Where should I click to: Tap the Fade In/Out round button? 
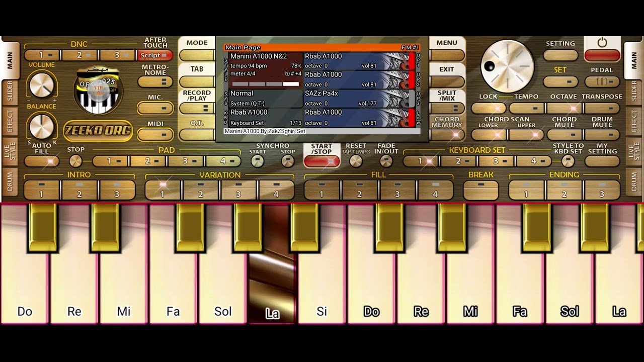[x=386, y=161]
